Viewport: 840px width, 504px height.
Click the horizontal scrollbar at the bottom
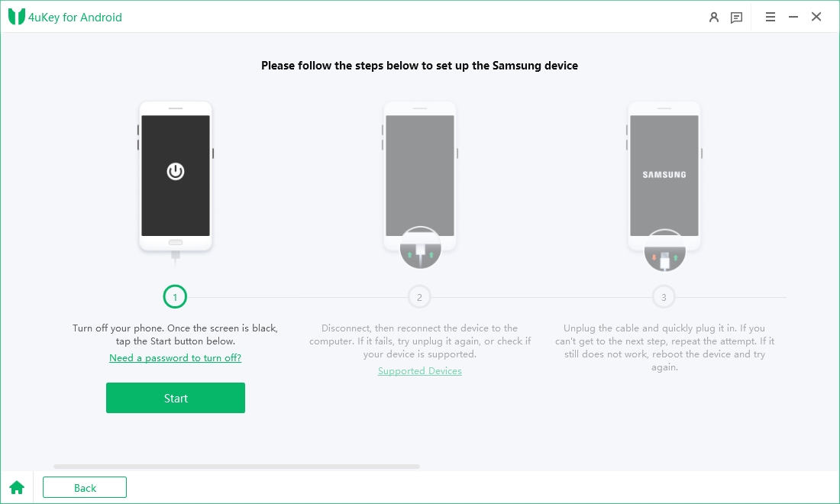pos(237,466)
